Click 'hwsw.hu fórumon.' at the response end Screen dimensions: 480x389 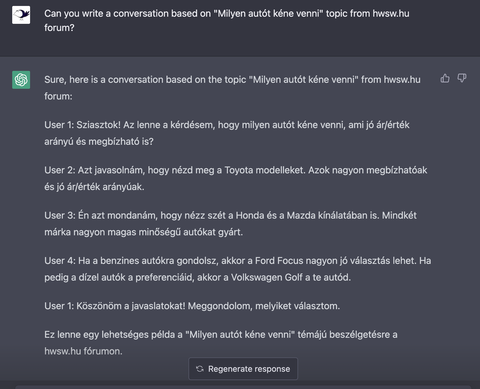pyautogui.click(x=83, y=351)
